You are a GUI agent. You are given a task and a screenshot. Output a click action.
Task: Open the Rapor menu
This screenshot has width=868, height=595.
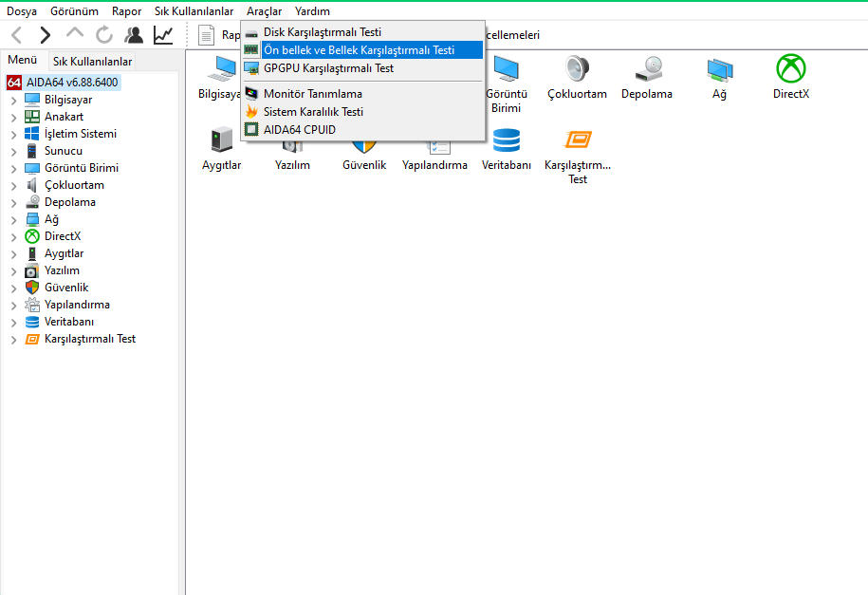[x=126, y=11]
